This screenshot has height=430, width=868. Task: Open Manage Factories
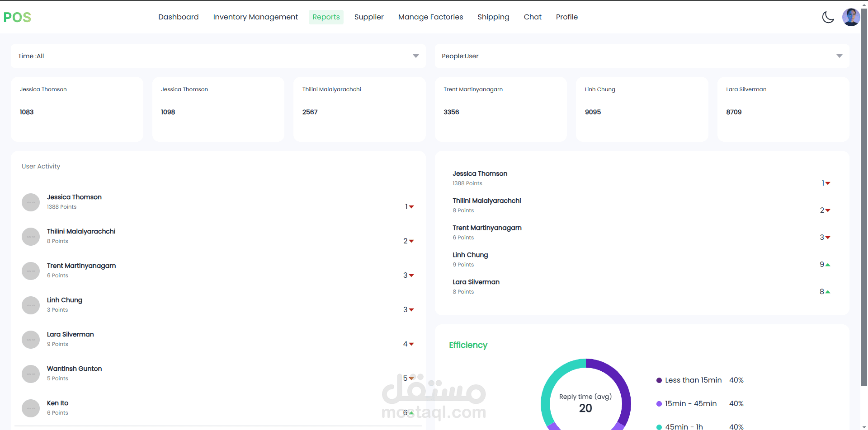pyautogui.click(x=430, y=17)
